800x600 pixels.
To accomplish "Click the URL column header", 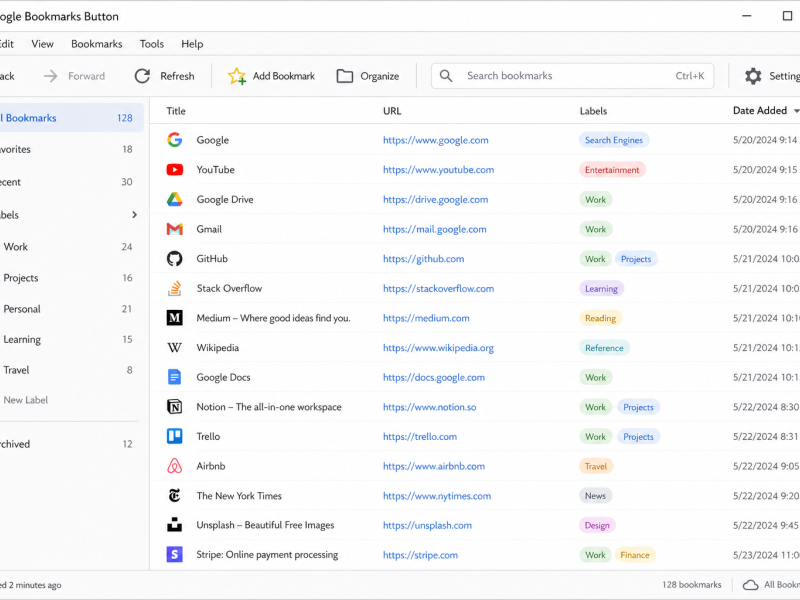I will [x=392, y=111].
